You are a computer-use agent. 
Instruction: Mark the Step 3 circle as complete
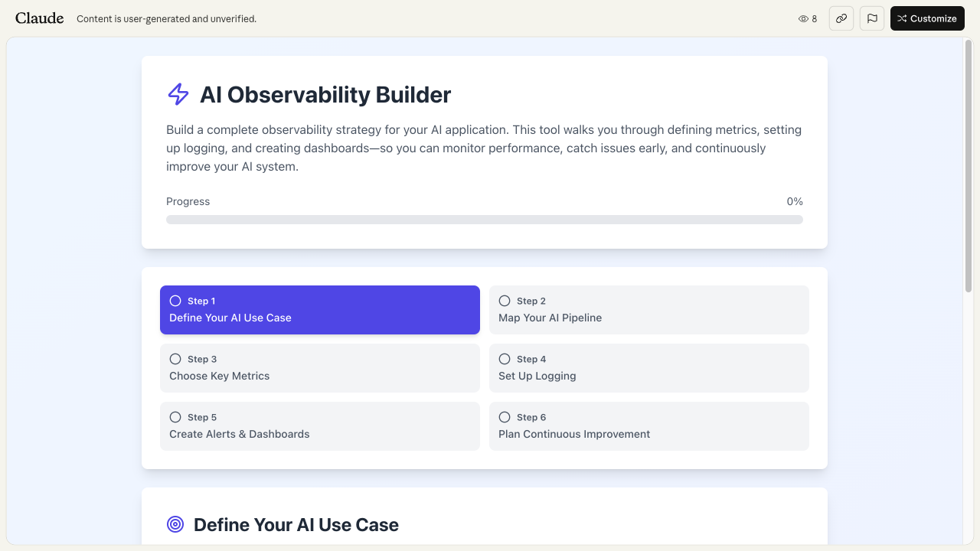(x=175, y=359)
